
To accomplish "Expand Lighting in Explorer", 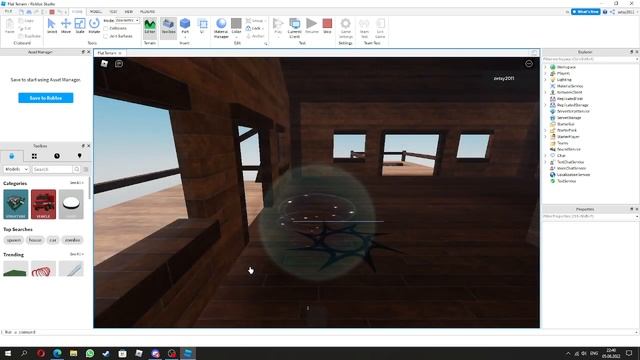I will (546, 80).
